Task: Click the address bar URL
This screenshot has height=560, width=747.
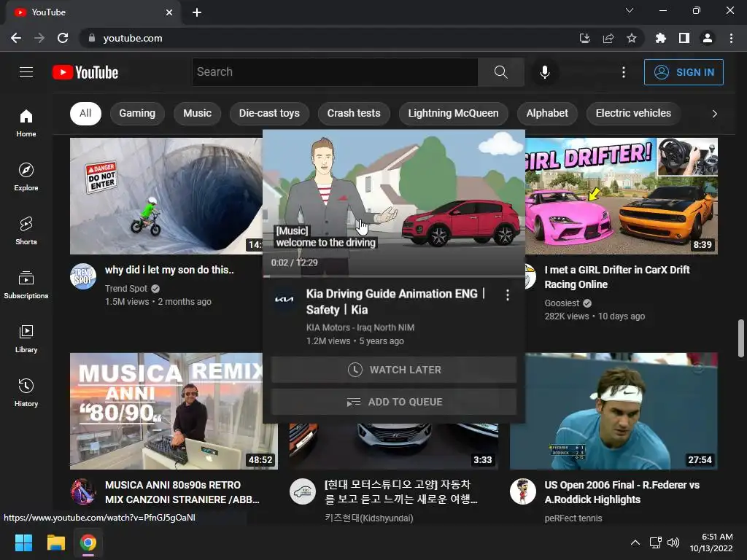Action: tap(133, 38)
